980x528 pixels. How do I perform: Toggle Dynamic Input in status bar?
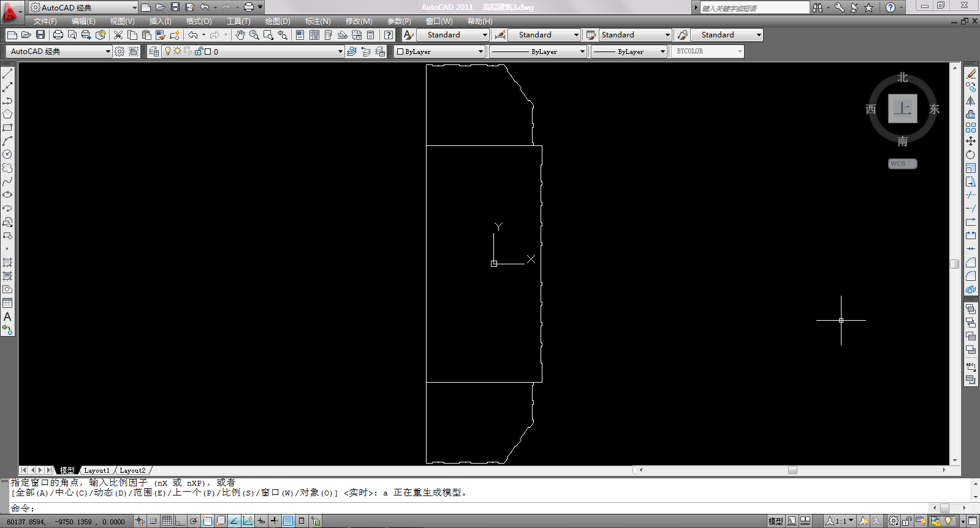pyautogui.click(x=261, y=521)
